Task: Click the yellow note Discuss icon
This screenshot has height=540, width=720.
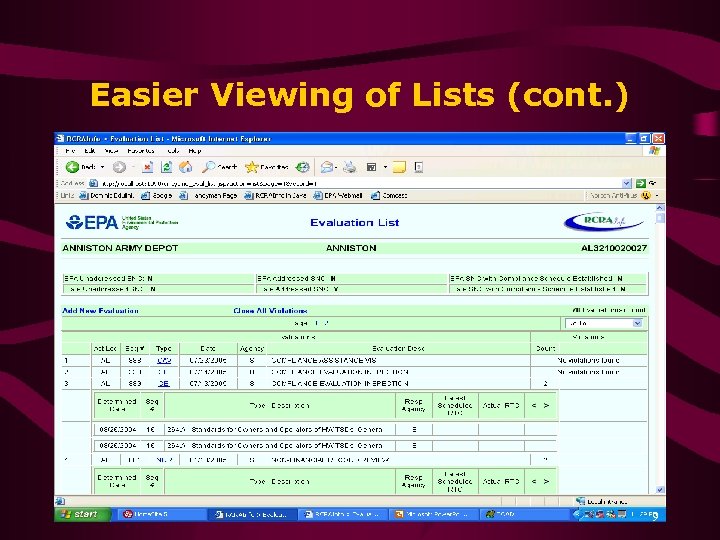Action: (x=399, y=167)
